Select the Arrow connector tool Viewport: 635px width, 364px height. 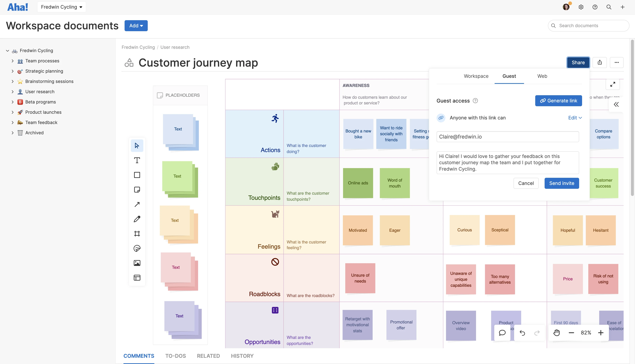137,204
